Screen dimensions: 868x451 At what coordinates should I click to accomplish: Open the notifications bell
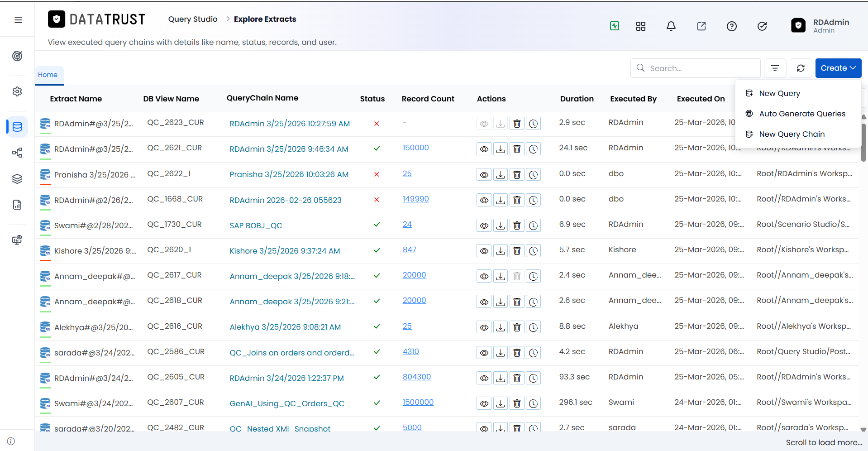(x=671, y=26)
